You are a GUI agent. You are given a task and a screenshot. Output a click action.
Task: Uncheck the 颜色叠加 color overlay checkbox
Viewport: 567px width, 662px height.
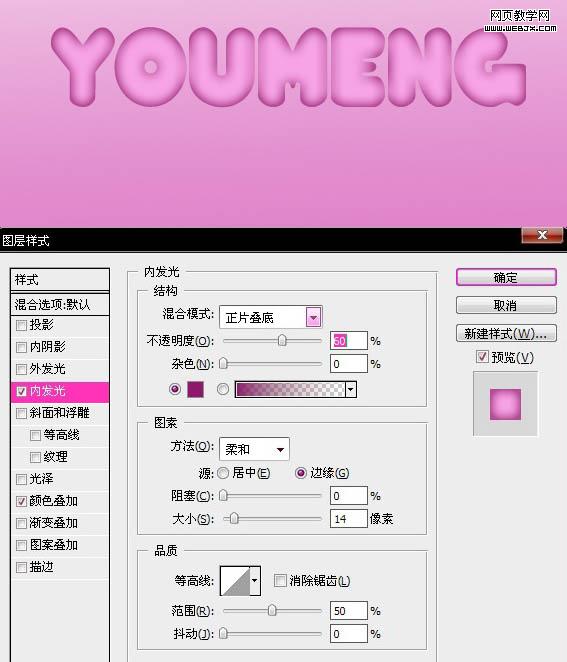[x=21, y=501]
